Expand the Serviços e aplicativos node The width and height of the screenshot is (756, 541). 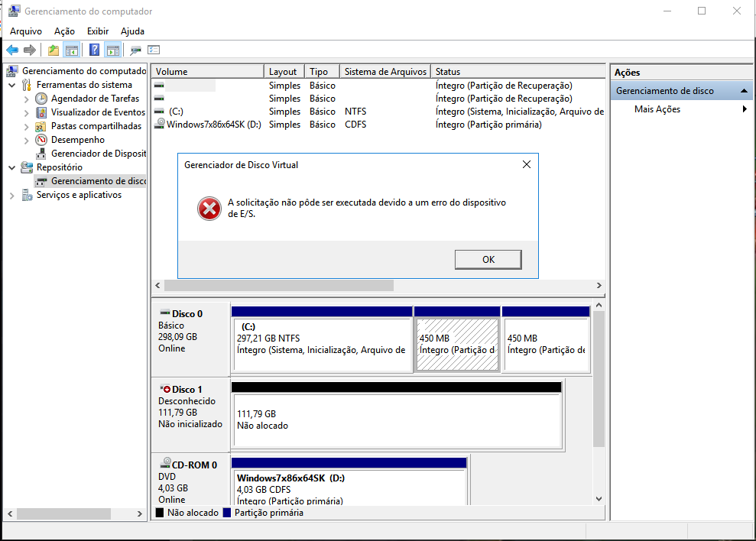coord(12,195)
